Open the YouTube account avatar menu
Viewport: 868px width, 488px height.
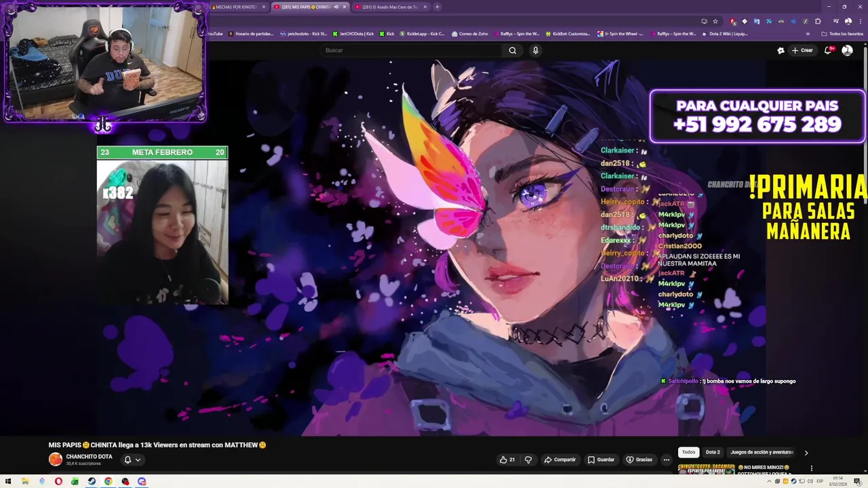[847, 50]
